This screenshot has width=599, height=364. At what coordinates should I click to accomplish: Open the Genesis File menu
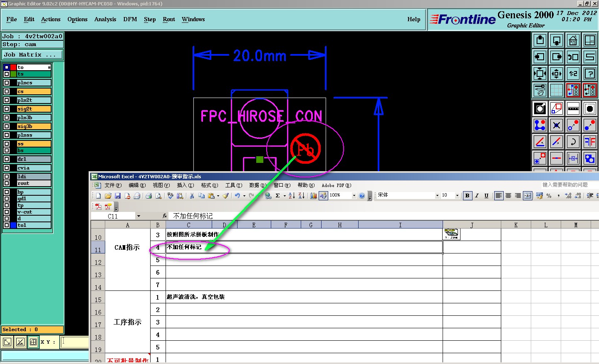[12, 19]
